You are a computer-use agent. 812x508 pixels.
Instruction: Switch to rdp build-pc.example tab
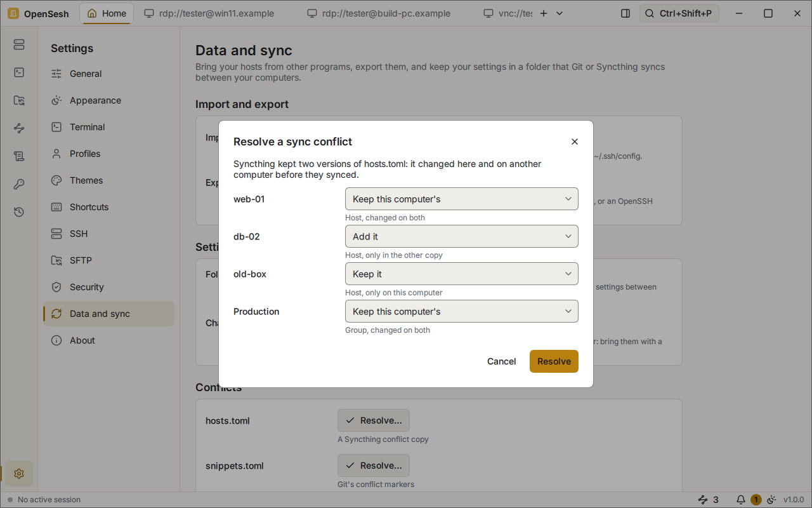tap(379, 13)
